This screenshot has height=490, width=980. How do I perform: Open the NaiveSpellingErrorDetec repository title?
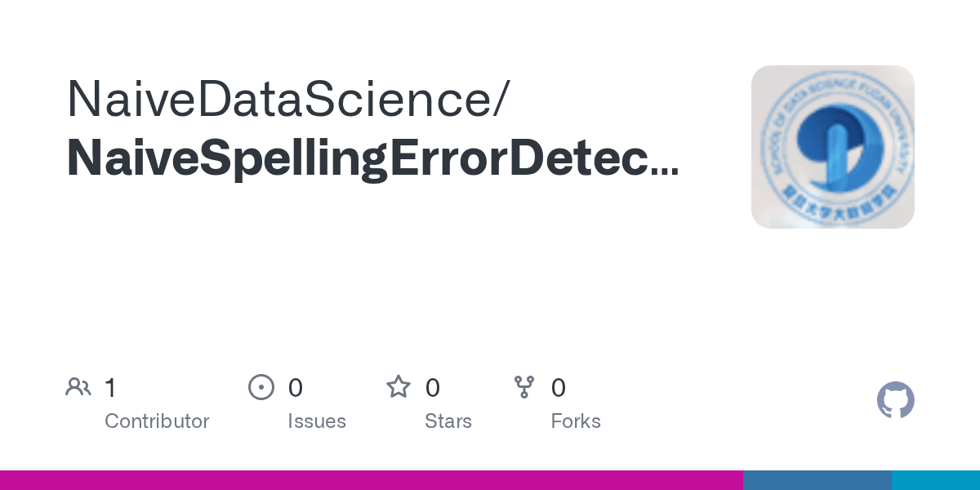coord(359,158)
